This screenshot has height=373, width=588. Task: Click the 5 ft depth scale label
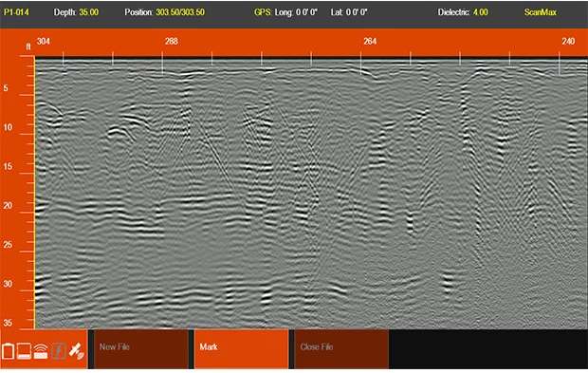[6, 88]
